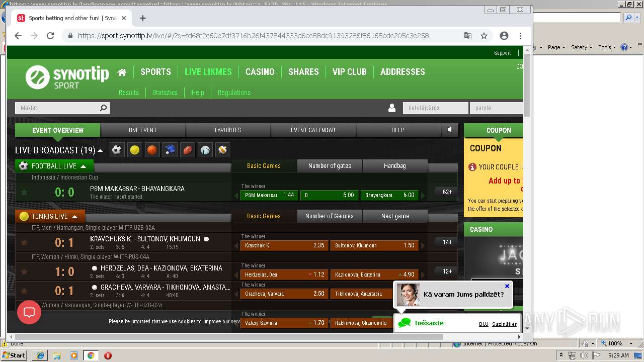Collapse the Football Live section
This screenshot has height=362, width=644.
[x=83, y=166]
